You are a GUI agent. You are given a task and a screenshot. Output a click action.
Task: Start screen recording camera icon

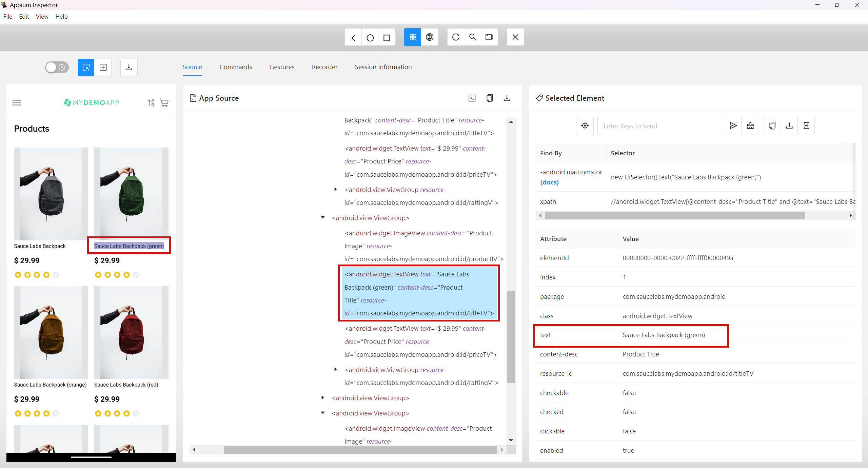tap(489, 37)
